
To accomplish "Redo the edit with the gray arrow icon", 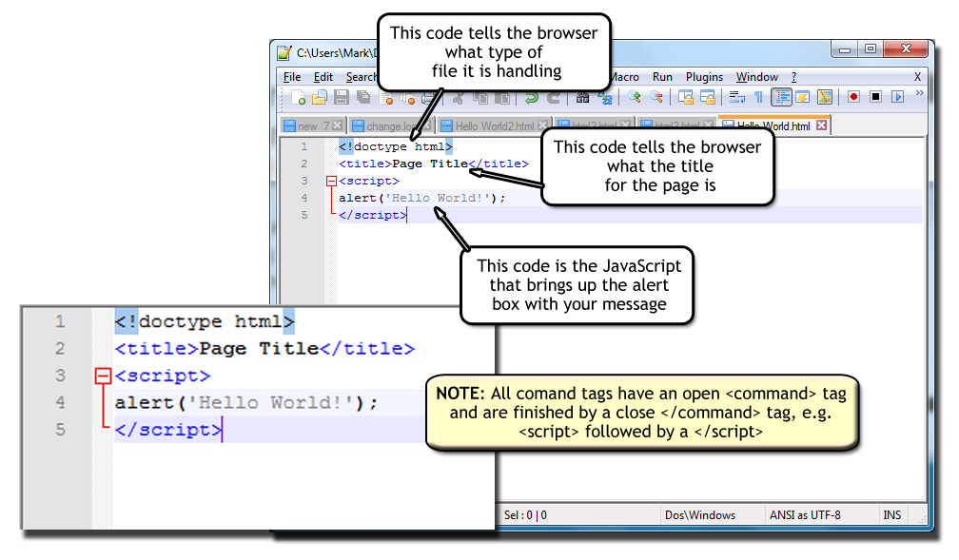I will pos(554,97).
